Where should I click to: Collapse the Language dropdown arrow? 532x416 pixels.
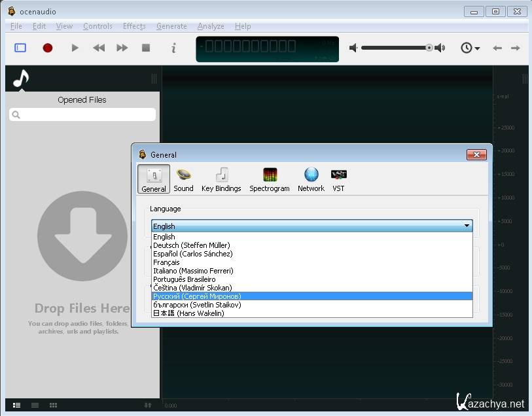pyautogui.click(x=467, y=226)
